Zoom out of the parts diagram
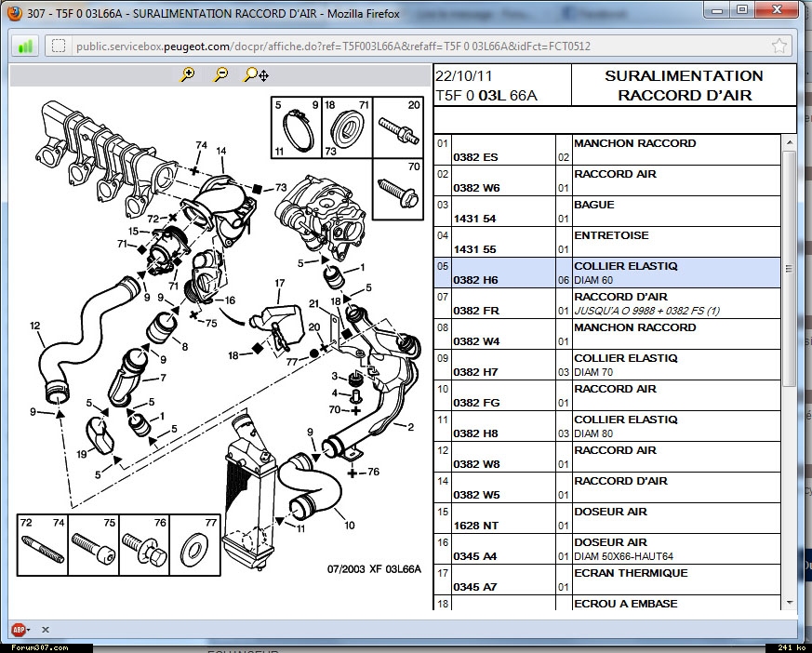 point(221,74)
